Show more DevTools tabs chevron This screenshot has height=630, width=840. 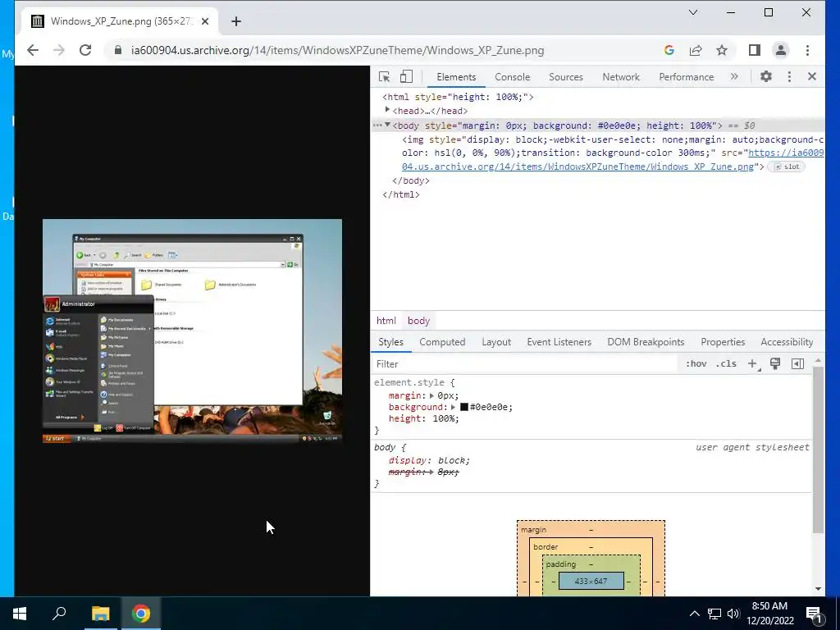point(734,76)
